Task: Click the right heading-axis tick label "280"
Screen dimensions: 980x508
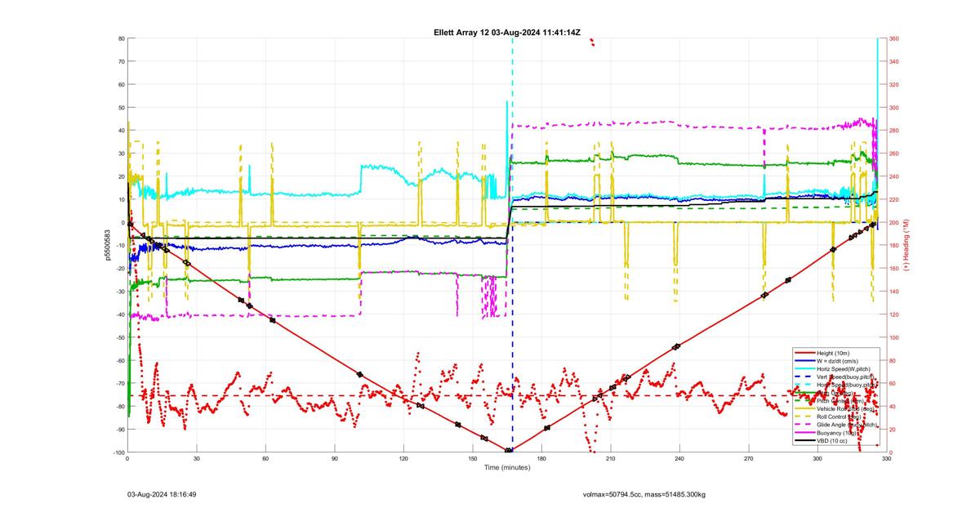Action: [895, 131]
